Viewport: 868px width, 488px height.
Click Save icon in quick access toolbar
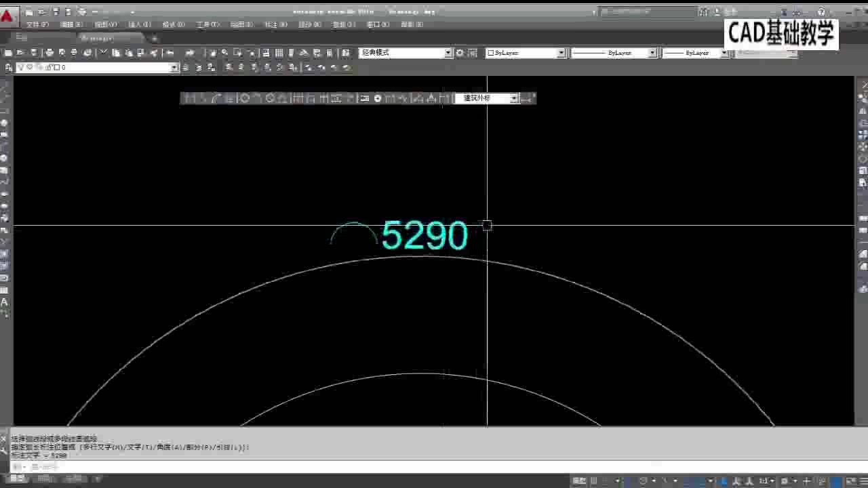click(56, 12)
